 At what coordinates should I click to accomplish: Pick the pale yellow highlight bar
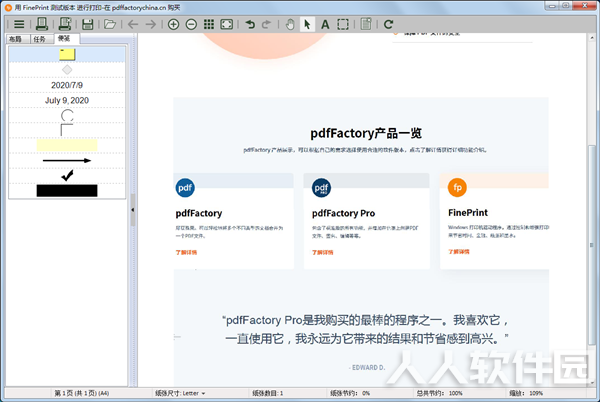pos(67,145)
